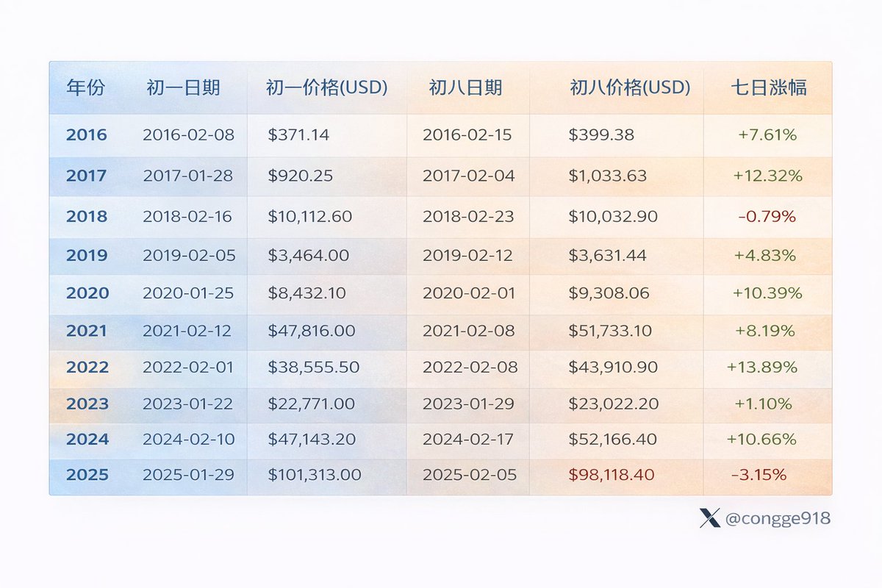Click the 初八价格(USD) column header
The image size is (882, 588).
(630, 88)
